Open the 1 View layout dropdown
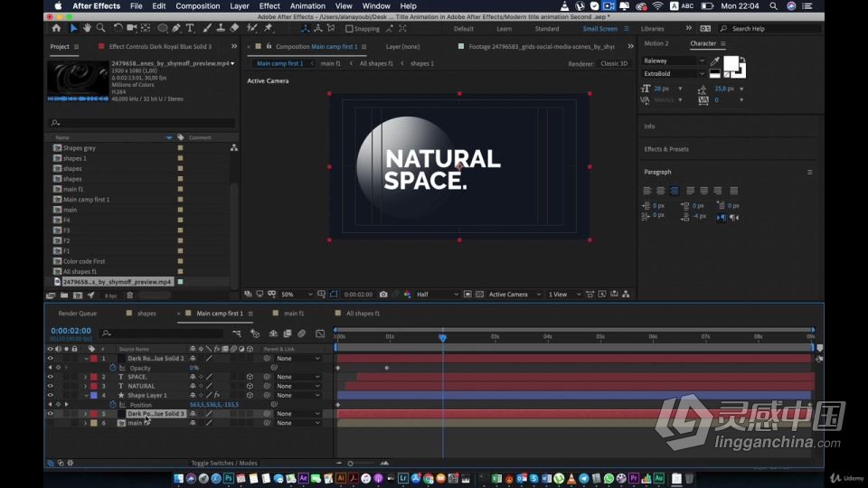The image size is (868, 488). click(564, 295)
